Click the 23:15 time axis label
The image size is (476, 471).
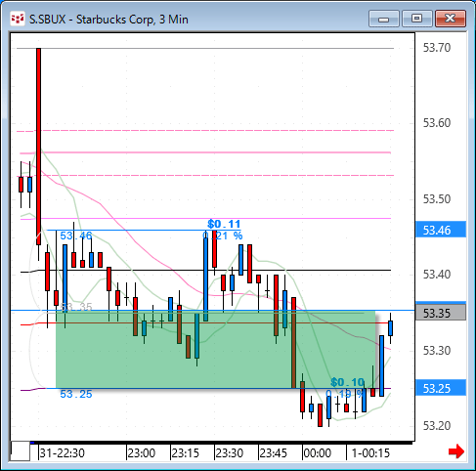click(x=186, y=452)
